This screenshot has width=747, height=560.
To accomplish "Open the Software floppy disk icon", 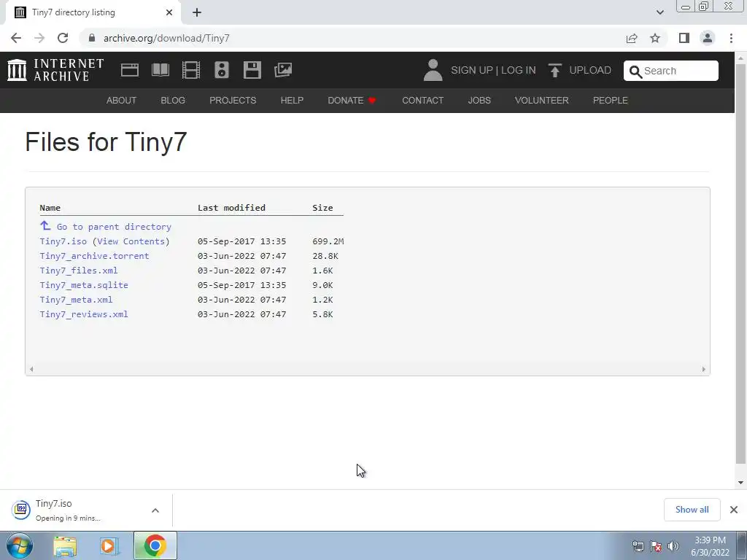I will (x=252, y=70).
